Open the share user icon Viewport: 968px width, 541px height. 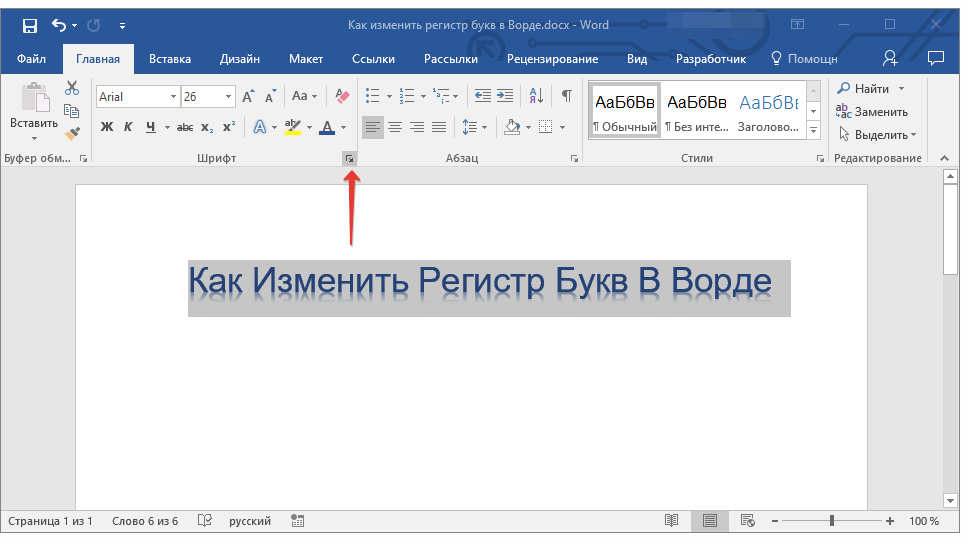click(x=890, y=58)
